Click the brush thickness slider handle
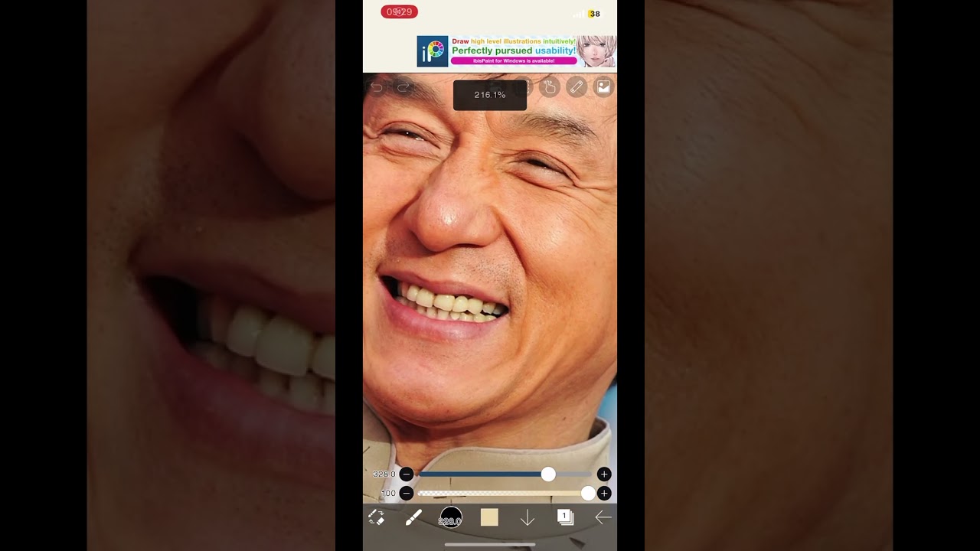 pyautogui.click(x=548, y=474)
